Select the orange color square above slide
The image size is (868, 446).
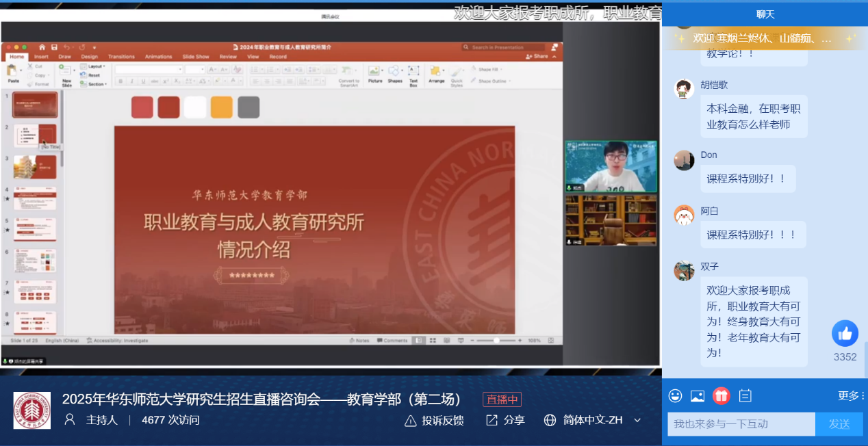pos(222,107)
